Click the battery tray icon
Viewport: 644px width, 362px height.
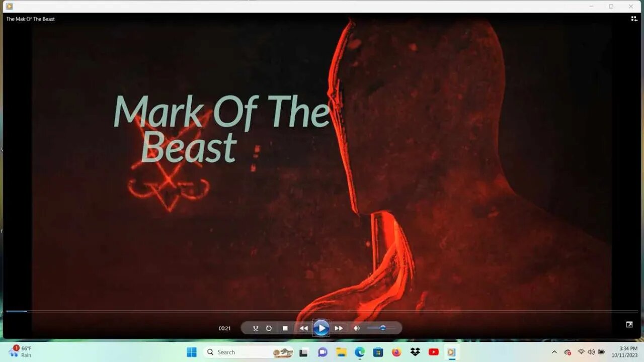tap(601, 352)
